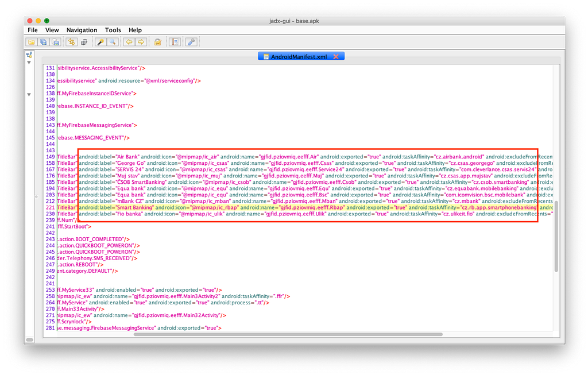Click the horizontal scrollbar thumb

tap(288, 334)
